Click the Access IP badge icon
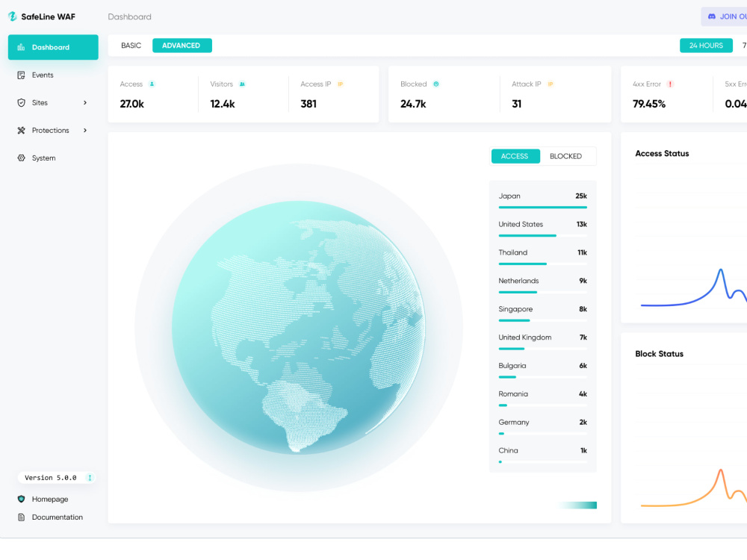The width and height of the screenshot is (747, 560). pos(340,84)
